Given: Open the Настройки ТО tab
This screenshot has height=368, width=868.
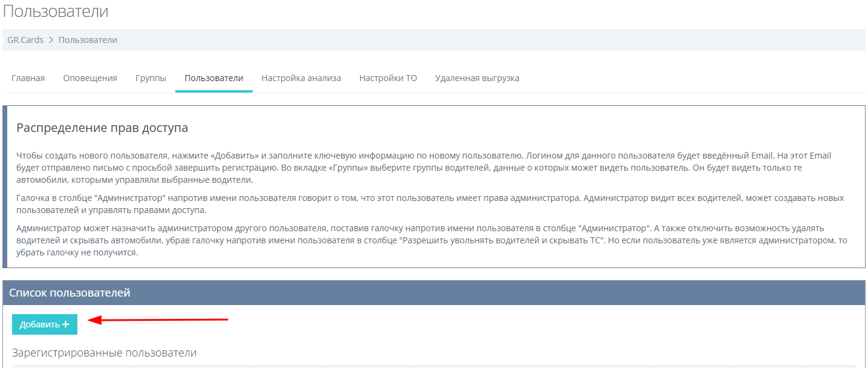Looking at the screenshot, I should click(x=388, y=78).
